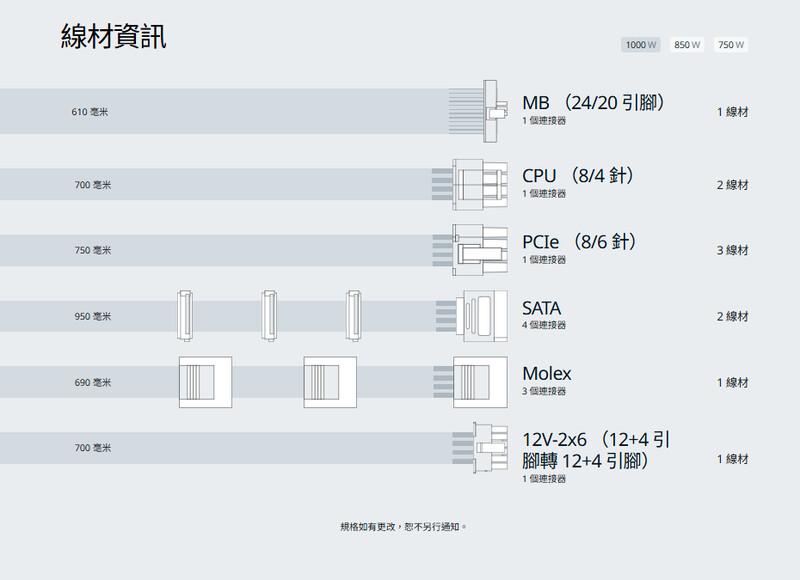Click the leftmost inline SATA connector icon
This screenshot has width=800, height=580.
point(184,315)
